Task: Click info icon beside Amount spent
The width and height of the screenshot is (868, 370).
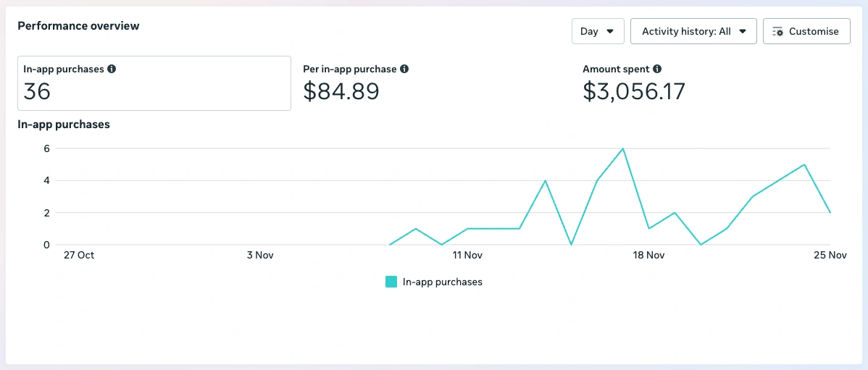Action: pyautogui.click(x=657, y=70)
